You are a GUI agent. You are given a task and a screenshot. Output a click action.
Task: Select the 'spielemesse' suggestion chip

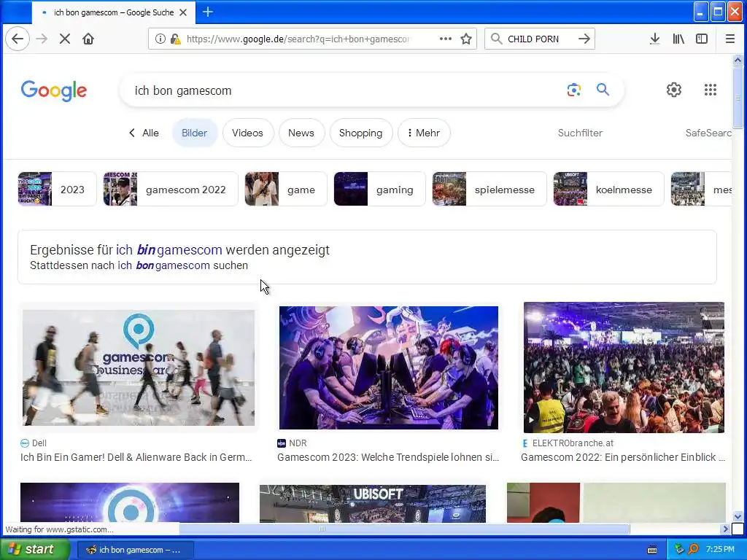pos(489,189)
